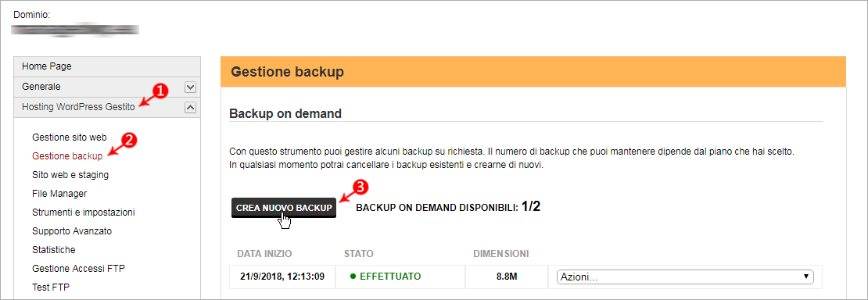Open the Azioni dropdown
The image size is (868, 300).
click(x=685, y=277)
